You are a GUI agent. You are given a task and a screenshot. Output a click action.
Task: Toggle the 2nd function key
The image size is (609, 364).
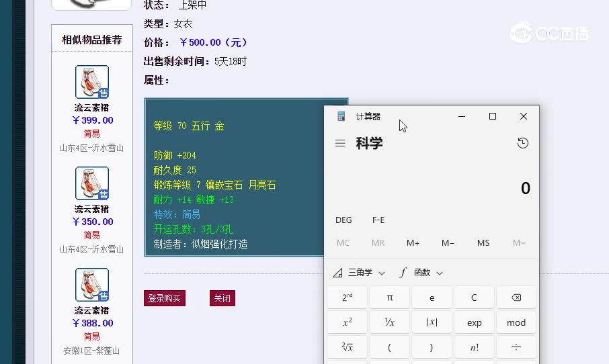click(x=348, y=298)
